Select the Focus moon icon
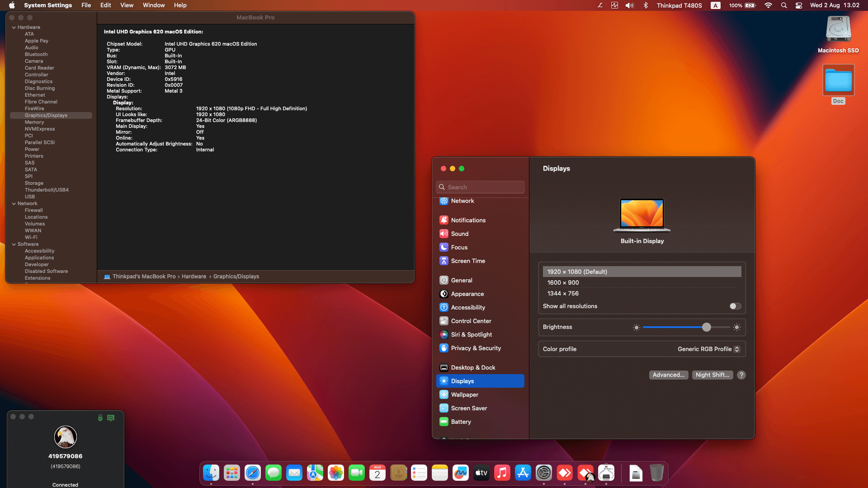 coord(444,247)
